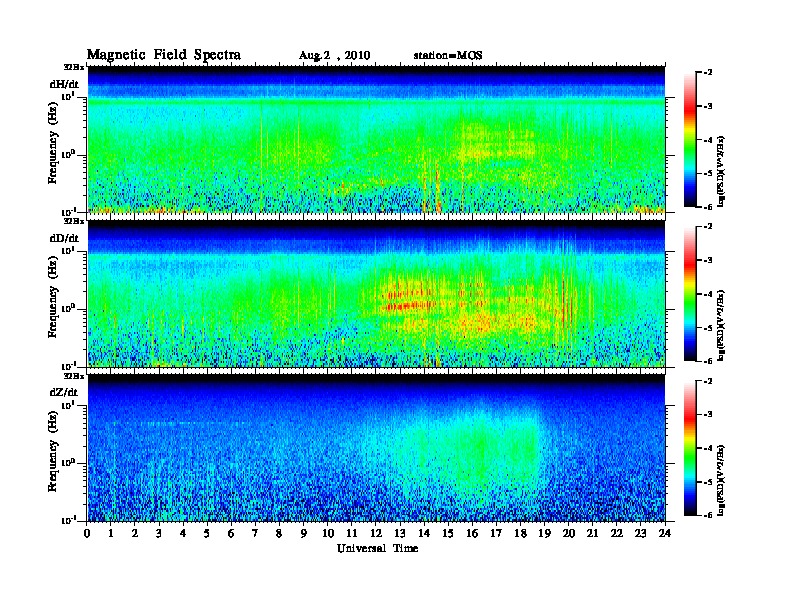Click the dZ/dt spectrogram plot area
792x612 pixels.
(376, 448)
